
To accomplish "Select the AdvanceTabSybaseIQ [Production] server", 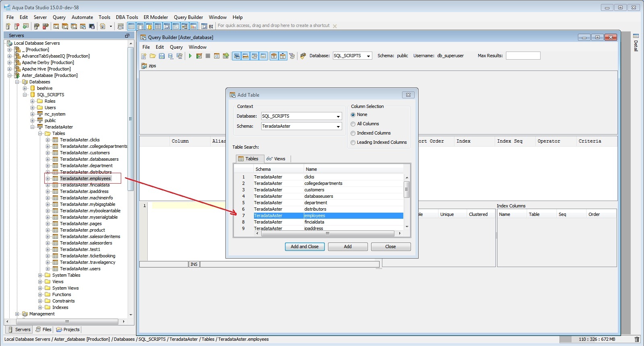I will pyautogui.click(x=56, y=56).
